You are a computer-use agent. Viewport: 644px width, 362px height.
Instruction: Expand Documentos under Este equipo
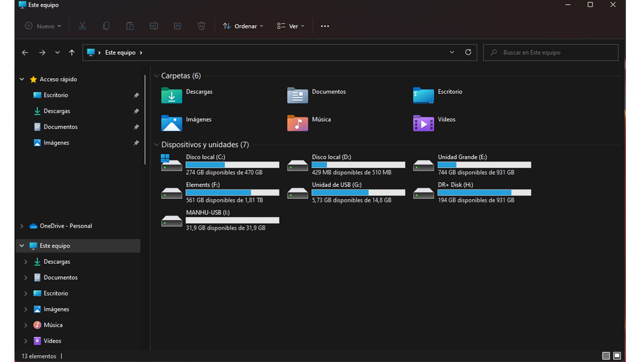click(x=25, y=278)
